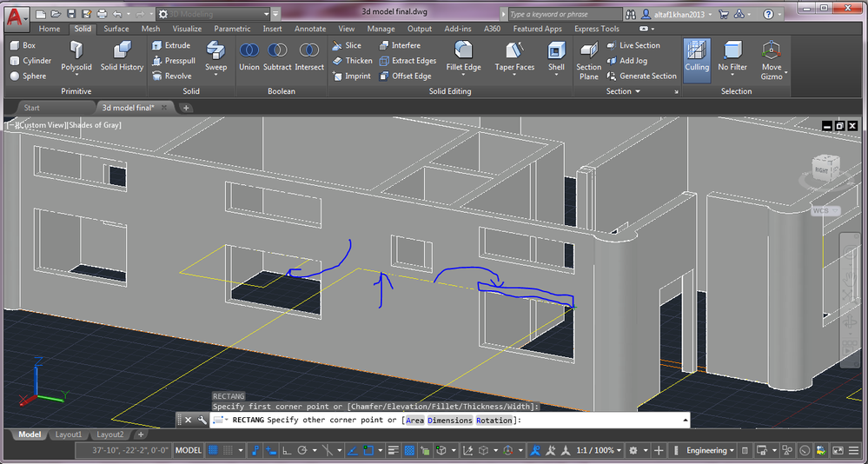Screen dimensions: 868x464
Task: Toggle the Solid History tool
Action: point(122,56)
